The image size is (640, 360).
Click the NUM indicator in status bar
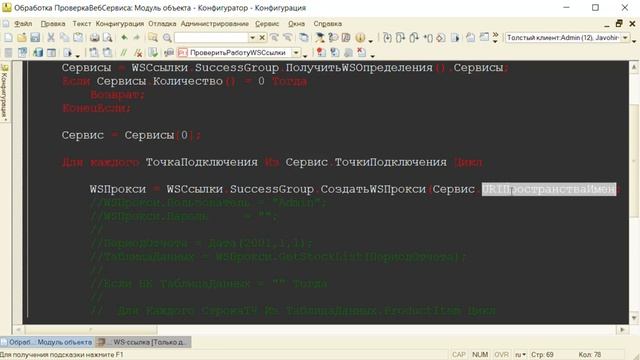[480, 355]
